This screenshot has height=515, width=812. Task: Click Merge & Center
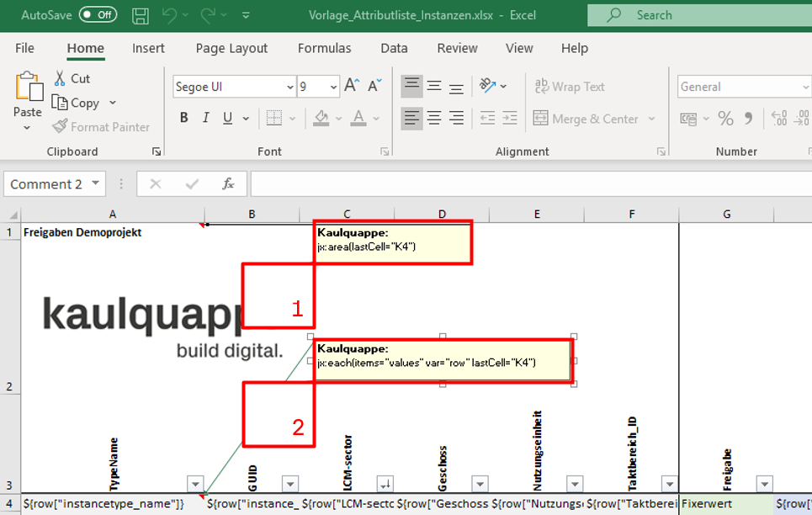coord(586,119)
